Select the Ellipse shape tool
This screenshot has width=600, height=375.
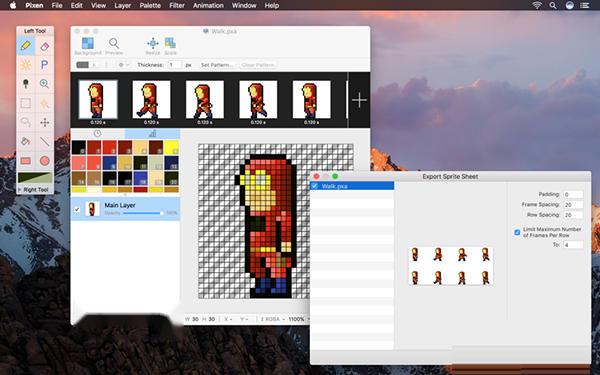coord(44,161)
